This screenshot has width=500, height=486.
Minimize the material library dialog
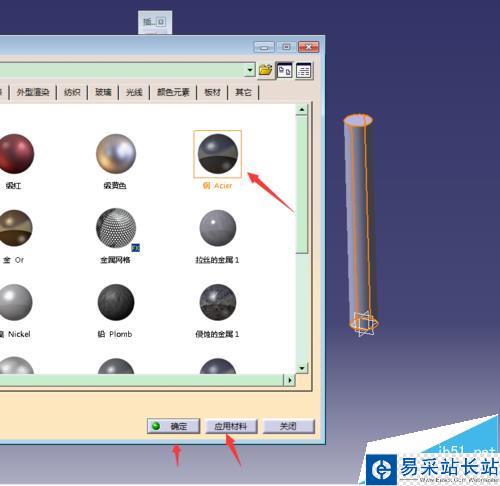click(x=264, y=47)
